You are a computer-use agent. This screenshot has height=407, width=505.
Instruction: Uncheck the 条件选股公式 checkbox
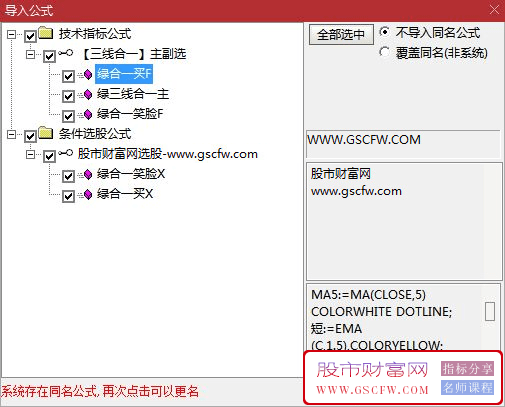coord(30,136)
